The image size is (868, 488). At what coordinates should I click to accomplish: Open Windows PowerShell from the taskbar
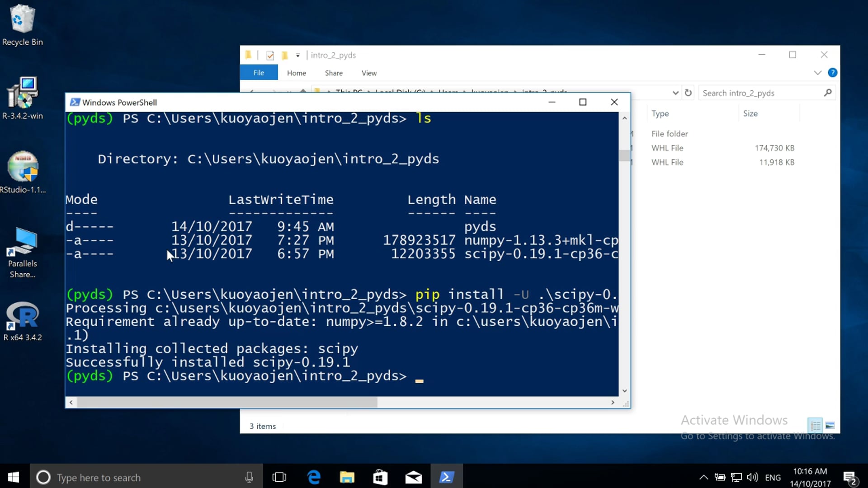[447, 477]
